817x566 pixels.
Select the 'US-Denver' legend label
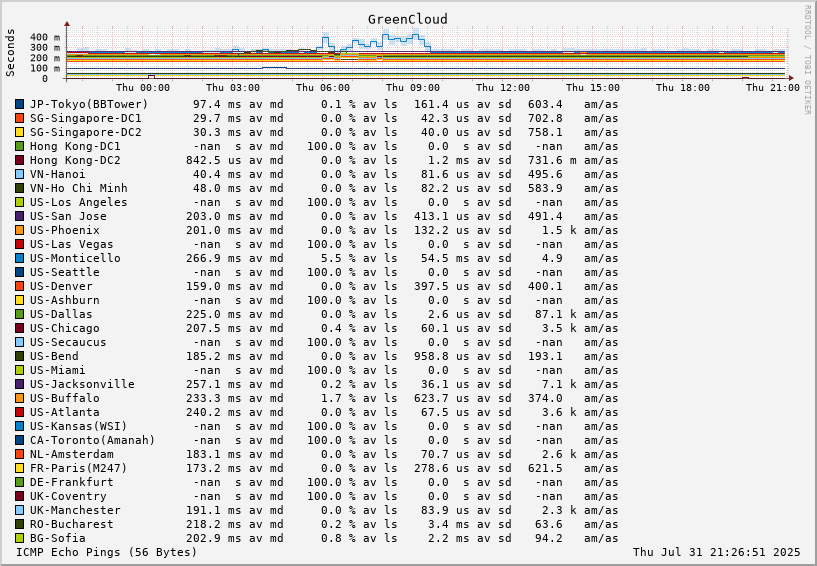(61, 286)
